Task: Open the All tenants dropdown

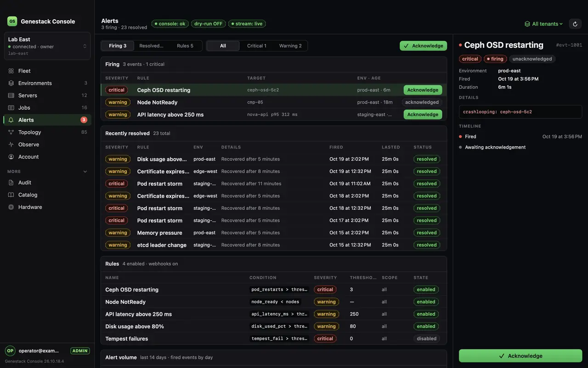Action: point(543,24)
